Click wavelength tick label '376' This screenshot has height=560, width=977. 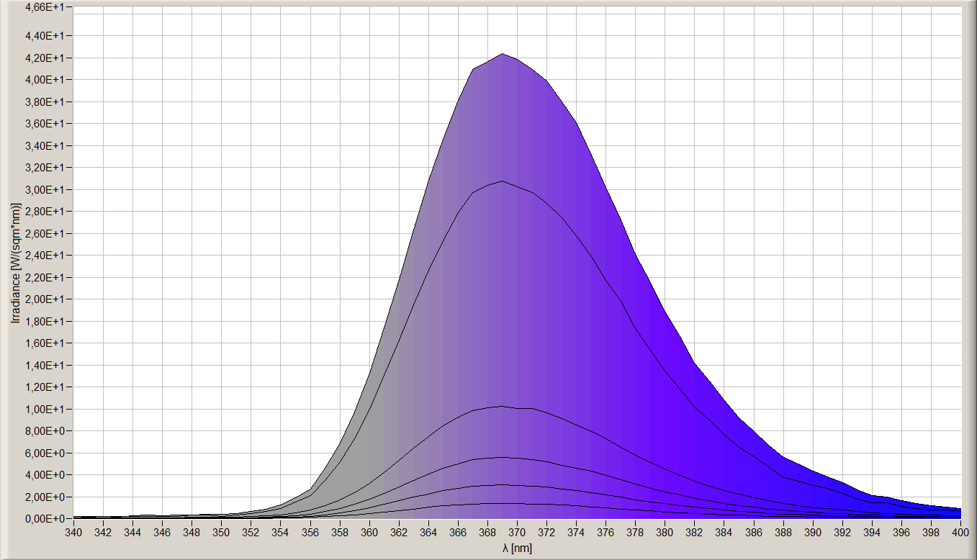pos(605,533)
